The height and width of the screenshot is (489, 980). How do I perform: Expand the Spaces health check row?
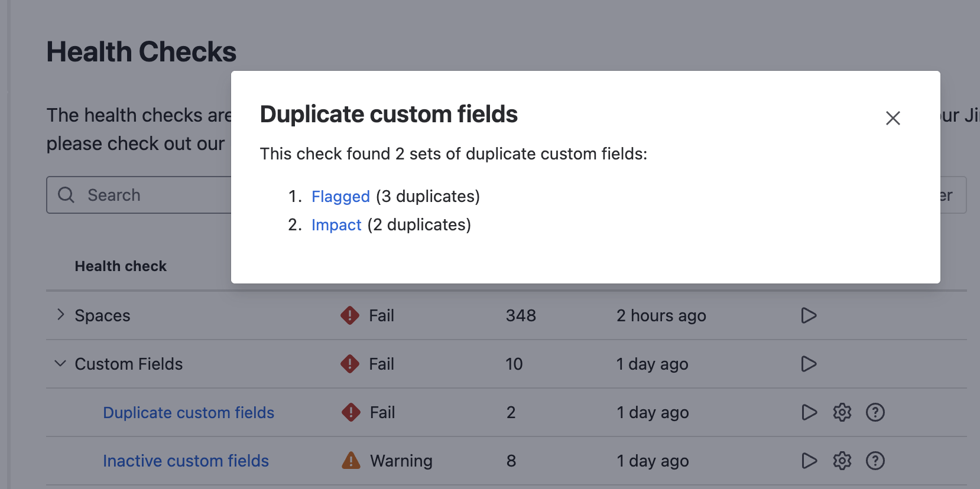click(x=60, y=315)
